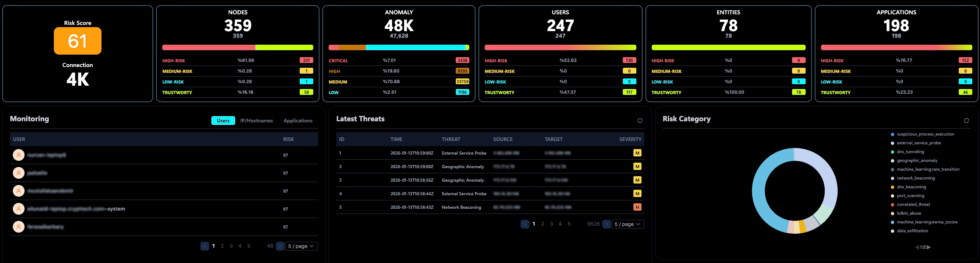Viewport: 980px width, 263px height.
Task: Click previous-page arrow in Latest Threats pagination
Action: pos(525,224)
